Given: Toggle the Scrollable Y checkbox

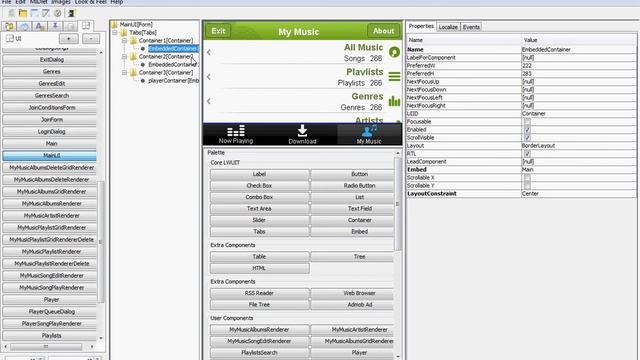Looking at the screenshot, I should click(x=527, y=186).
